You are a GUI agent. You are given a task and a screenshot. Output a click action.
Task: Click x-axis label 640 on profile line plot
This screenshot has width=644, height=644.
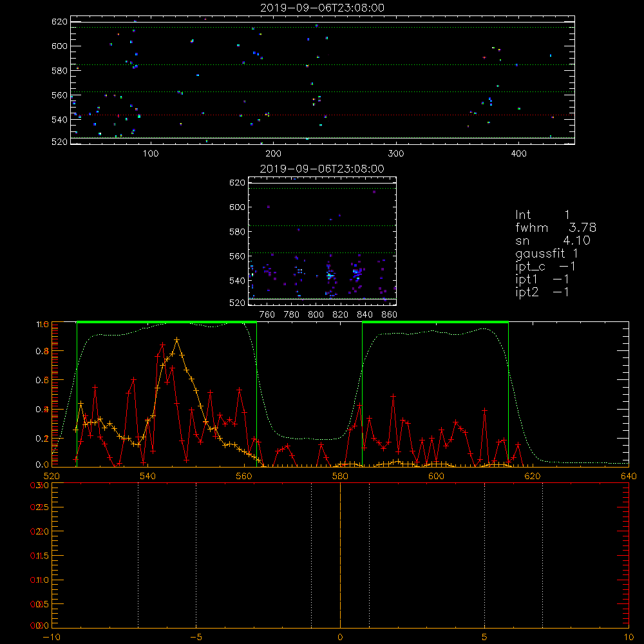[x=629, y=476]
